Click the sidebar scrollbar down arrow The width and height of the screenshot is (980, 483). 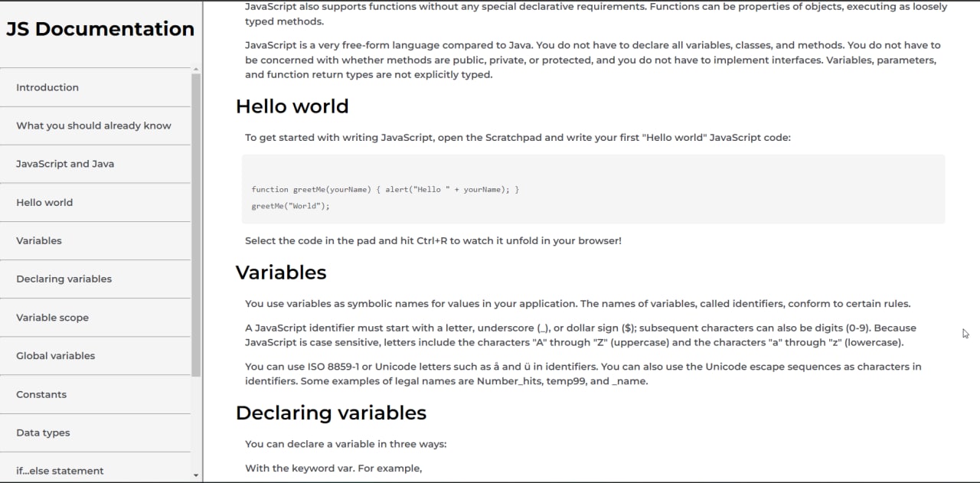(196, 475)
